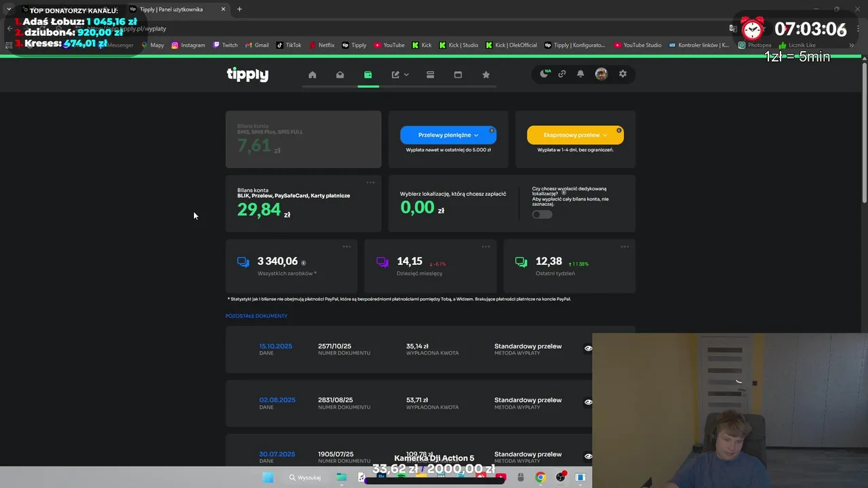The width and height of the screenshot is (868, 488).
Task: Open three-dot menu on Wszystkich zarobków card
Action: [x=347, y=247]
